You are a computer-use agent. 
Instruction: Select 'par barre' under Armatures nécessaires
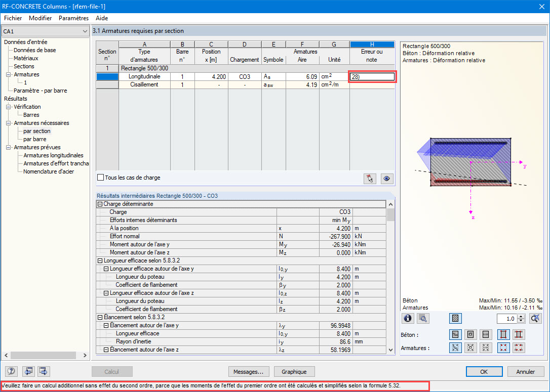coord(34,139)
